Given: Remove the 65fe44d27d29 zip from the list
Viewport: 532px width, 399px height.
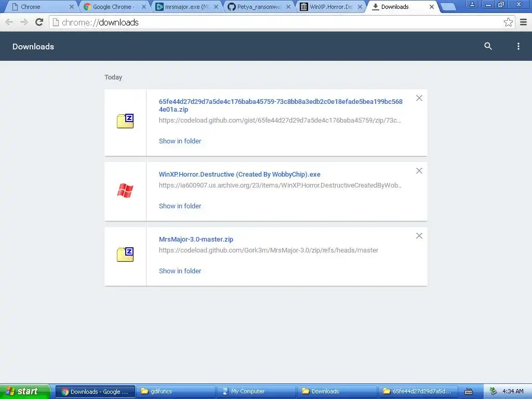Looking at the screenshot, I should click(x=419, y=98).
